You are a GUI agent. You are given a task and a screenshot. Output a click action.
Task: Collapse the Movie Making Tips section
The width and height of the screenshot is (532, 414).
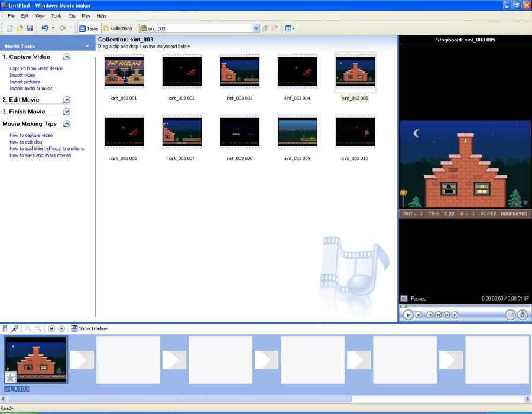[x=67, y=124]
